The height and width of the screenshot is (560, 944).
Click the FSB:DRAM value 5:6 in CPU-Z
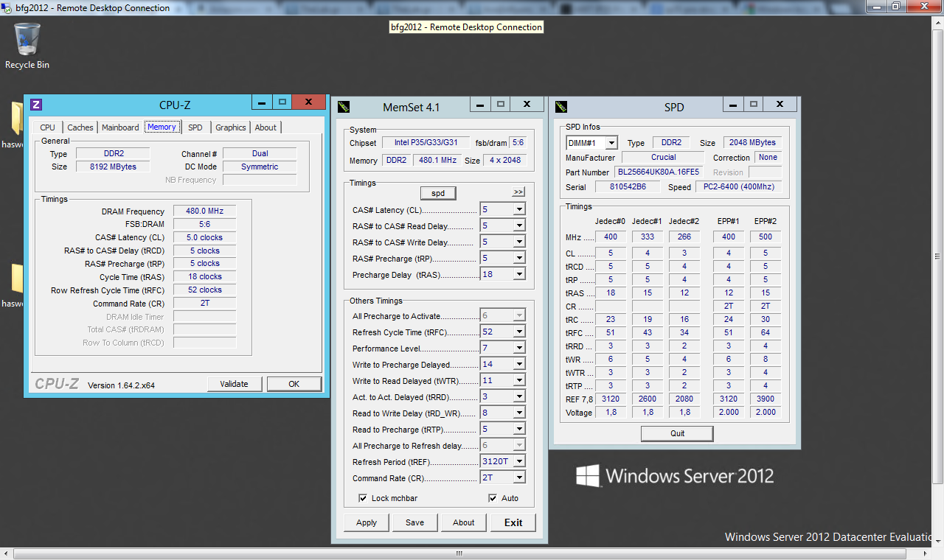pos(204,224)
